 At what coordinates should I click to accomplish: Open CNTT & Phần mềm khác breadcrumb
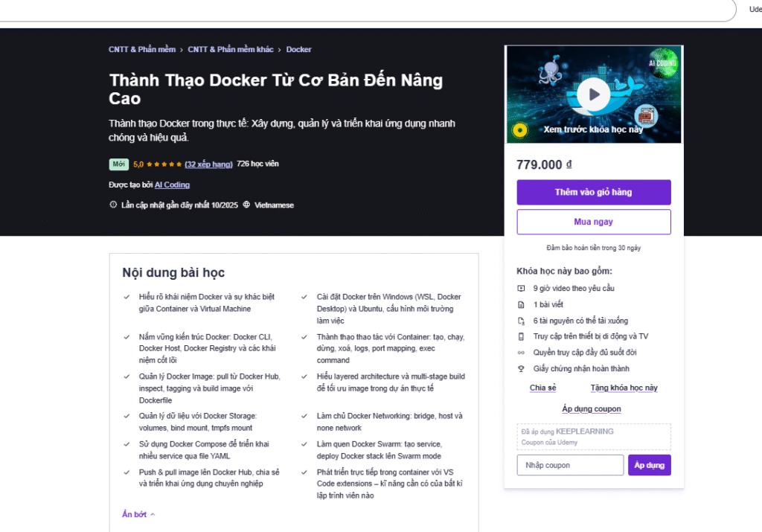tap(231, 50)
